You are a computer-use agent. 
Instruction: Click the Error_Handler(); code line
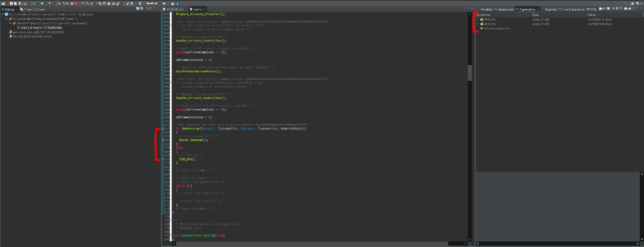pos(194,140)
